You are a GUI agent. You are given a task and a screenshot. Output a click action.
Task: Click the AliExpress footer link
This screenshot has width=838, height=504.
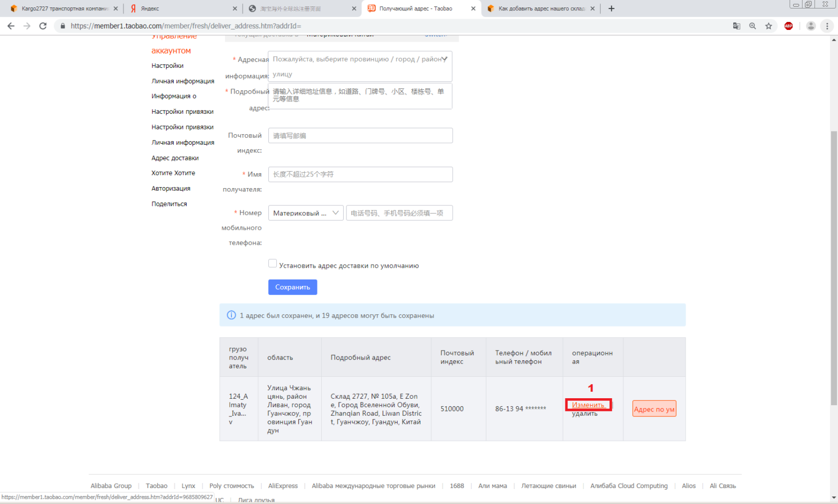283,486
